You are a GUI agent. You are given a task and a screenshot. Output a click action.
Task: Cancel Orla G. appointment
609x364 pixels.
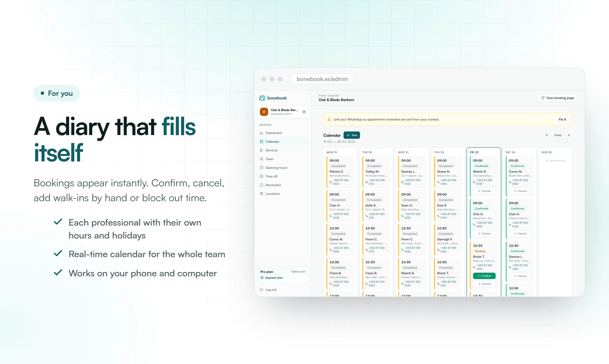[x=484, y=233]
